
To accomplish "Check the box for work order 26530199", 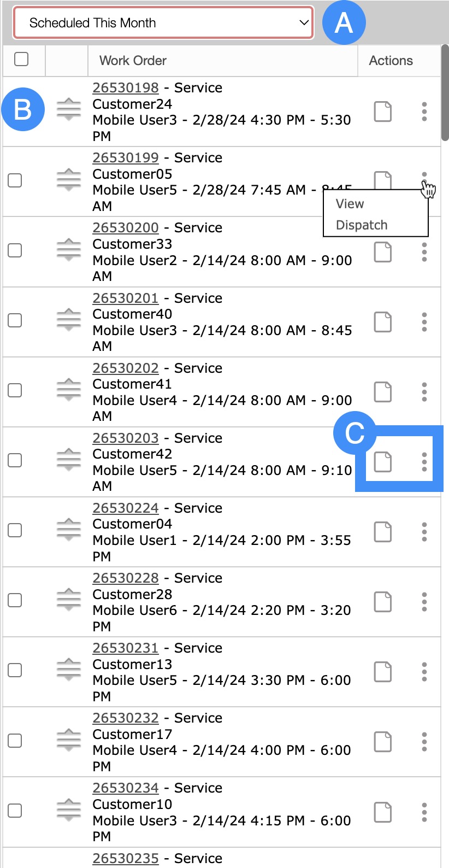I will 15,180.
